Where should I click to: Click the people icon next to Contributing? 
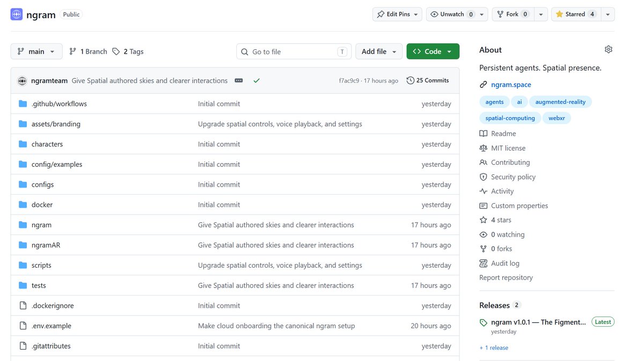(x=484, y=163)
